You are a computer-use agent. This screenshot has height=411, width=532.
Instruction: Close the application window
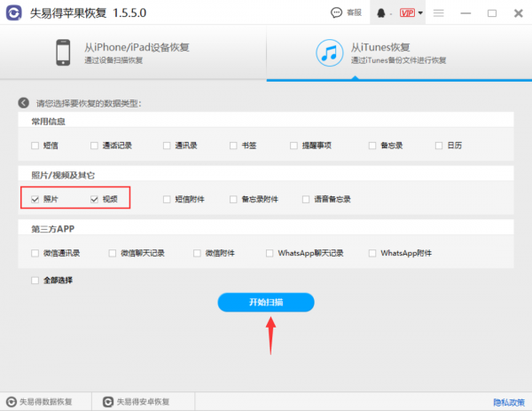click(519, 13)
